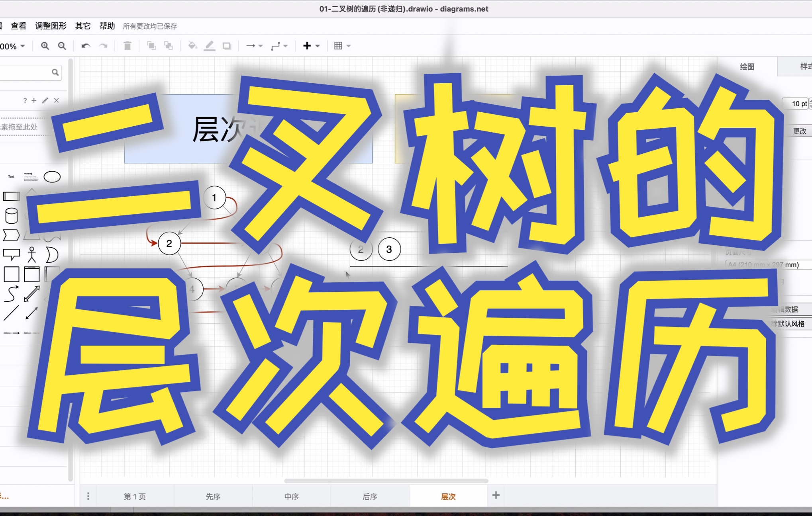Open the insert plus dropdown

[311, 46]
